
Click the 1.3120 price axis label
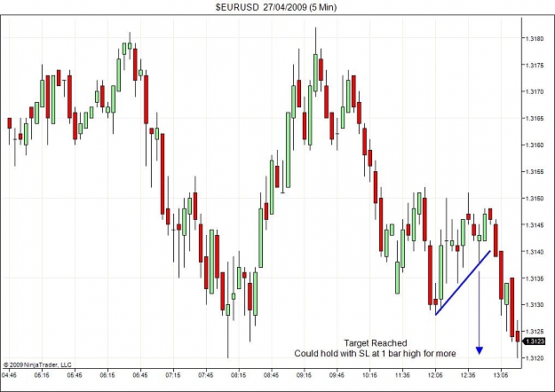(x=534, y=358)
